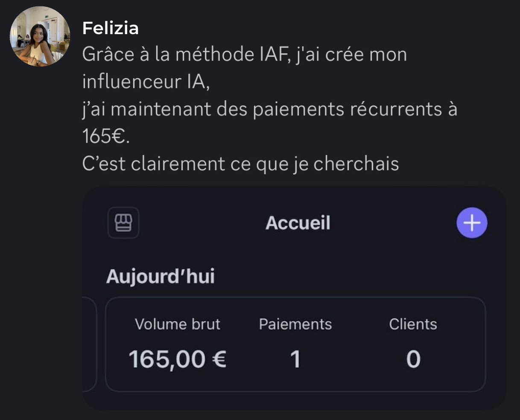Reveal the partially hidden card on the left
520x420 pixels.
pos(89,344)
